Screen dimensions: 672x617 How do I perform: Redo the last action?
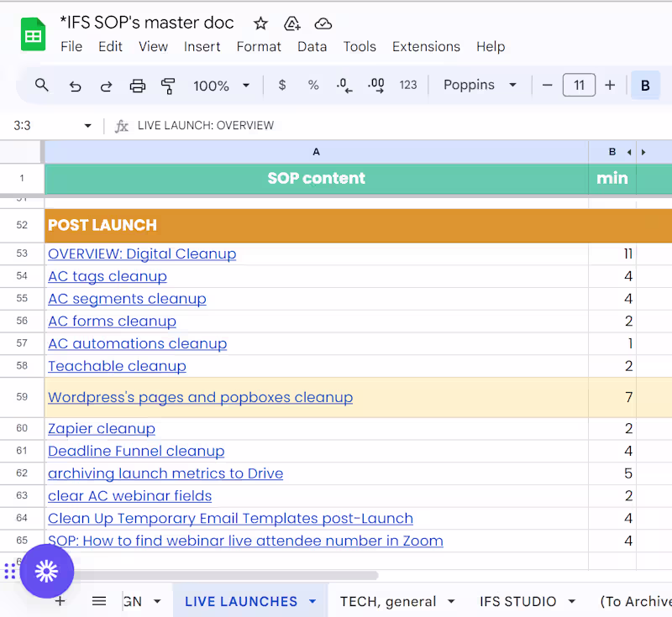106,86
